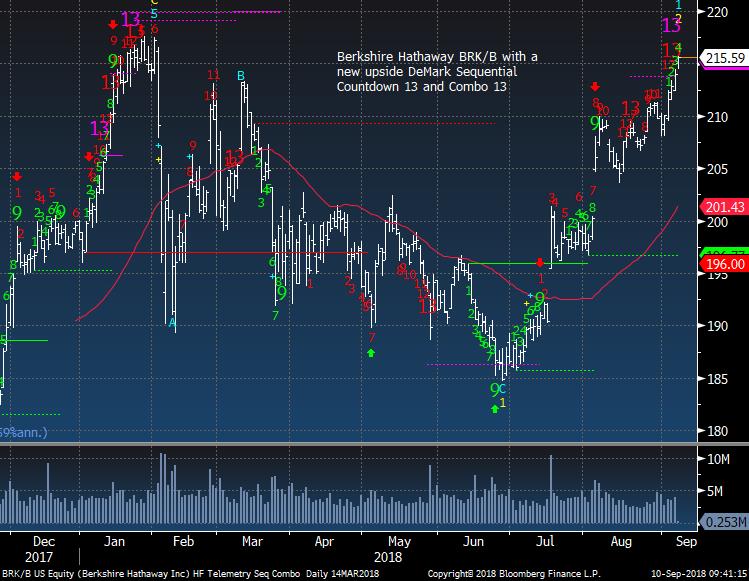
Task: Click the magenta 13 near September high
Action: tap(671, 25)
